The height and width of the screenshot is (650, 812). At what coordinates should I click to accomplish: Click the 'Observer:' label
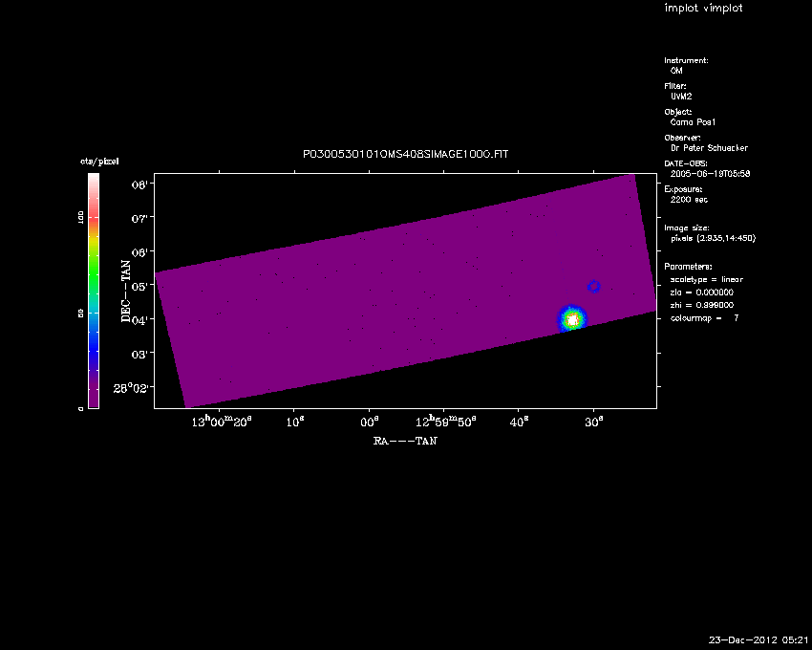[682, 138]
